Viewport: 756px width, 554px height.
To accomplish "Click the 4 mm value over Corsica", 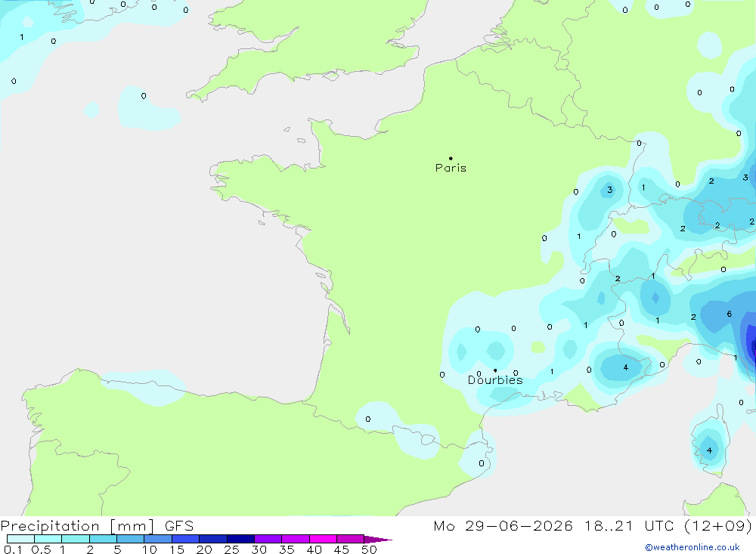I will (709, 450).
